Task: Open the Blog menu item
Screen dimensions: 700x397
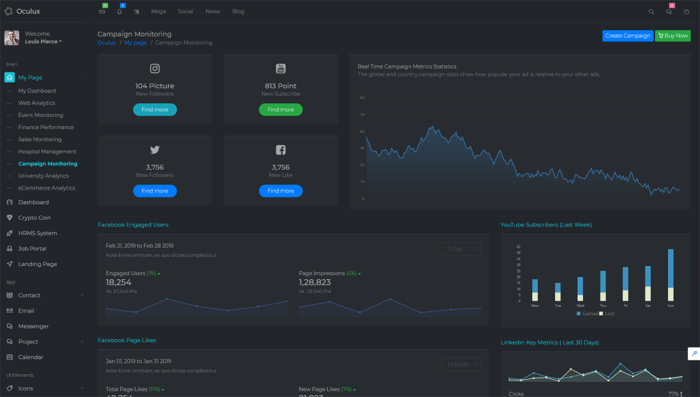Action: pos(238,12)
